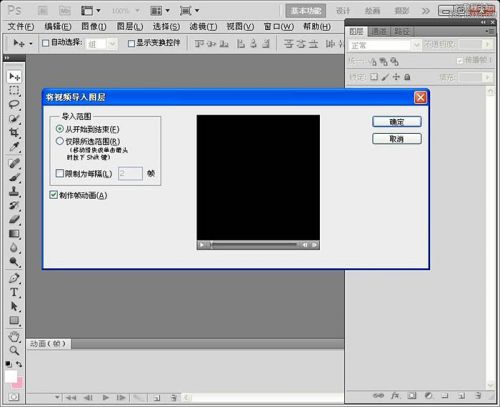
Task: Uncheck 制作帧动画 checkbox
Action: coord(53,195)
